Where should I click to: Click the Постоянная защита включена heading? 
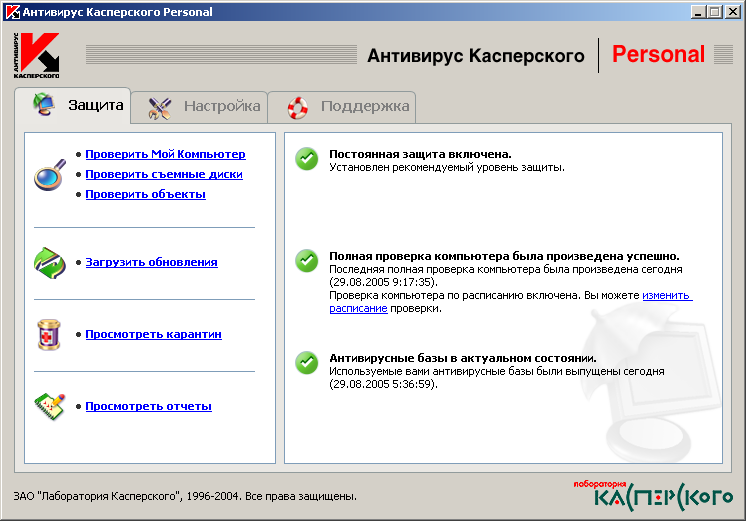(420, 154)
